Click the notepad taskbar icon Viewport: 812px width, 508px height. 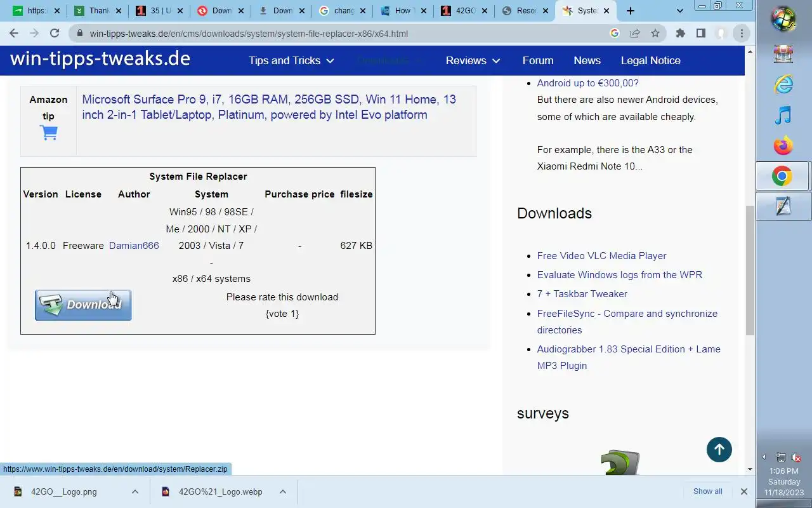pos(783,206)
